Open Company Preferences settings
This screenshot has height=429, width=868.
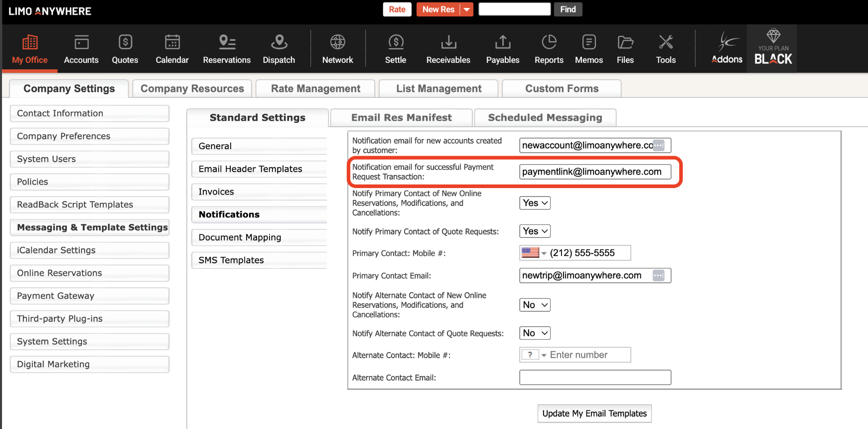point(90,136)
